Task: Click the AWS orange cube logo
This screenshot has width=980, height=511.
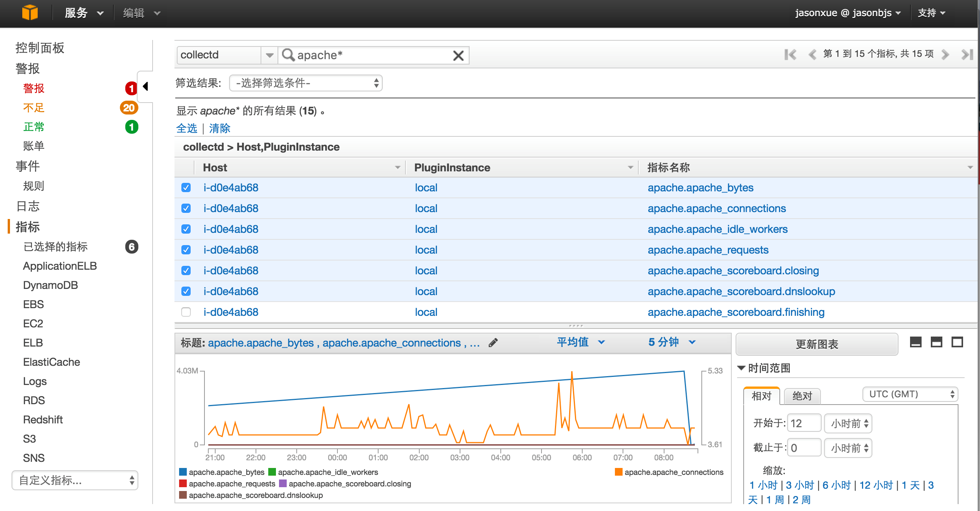Action: [x=30, y=13]
